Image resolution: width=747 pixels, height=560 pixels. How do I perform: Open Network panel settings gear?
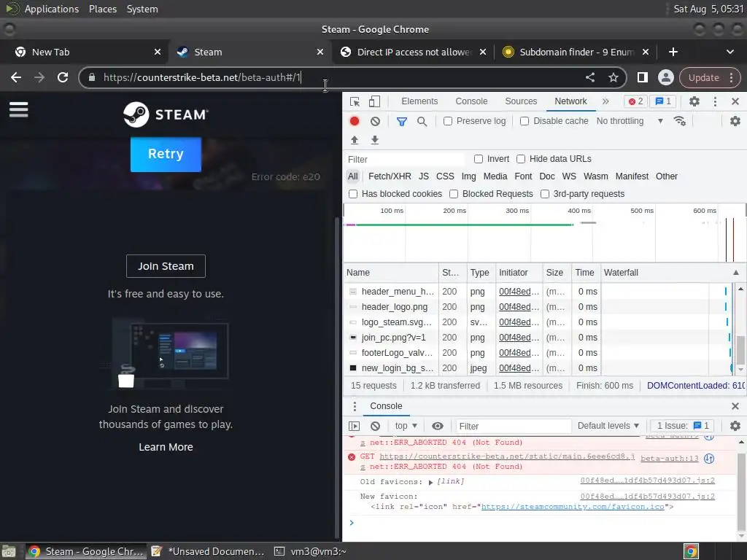click(x=735, y=121)
